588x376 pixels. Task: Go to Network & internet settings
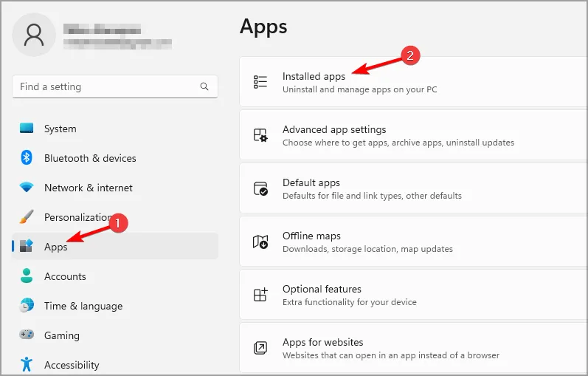pyautogui.click(x=115, y=188)
